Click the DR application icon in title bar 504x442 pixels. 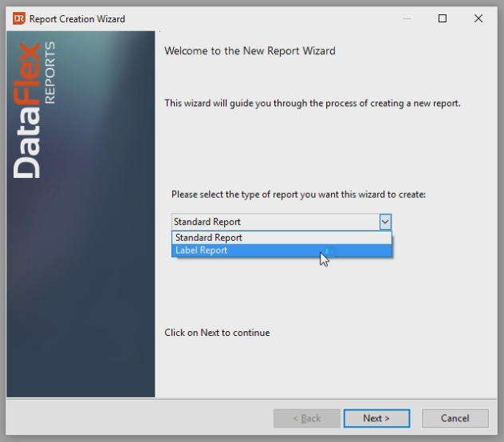pos(18,18)
